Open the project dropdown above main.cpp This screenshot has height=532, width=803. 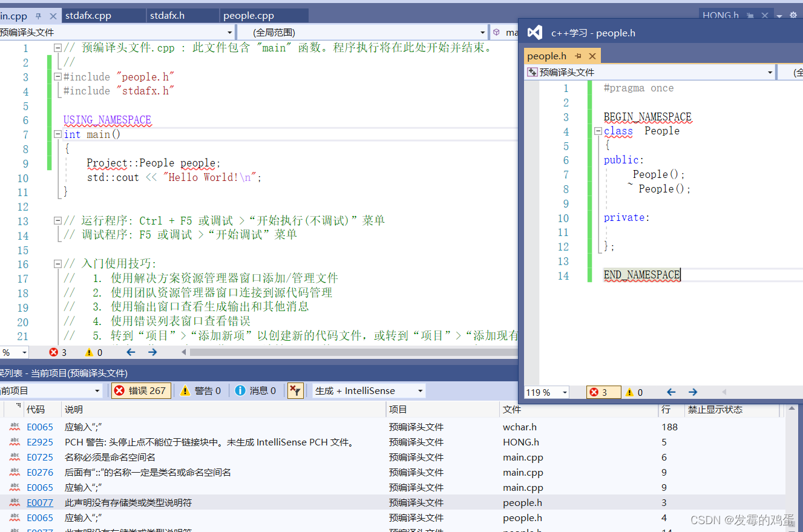[x=229, y=33]
